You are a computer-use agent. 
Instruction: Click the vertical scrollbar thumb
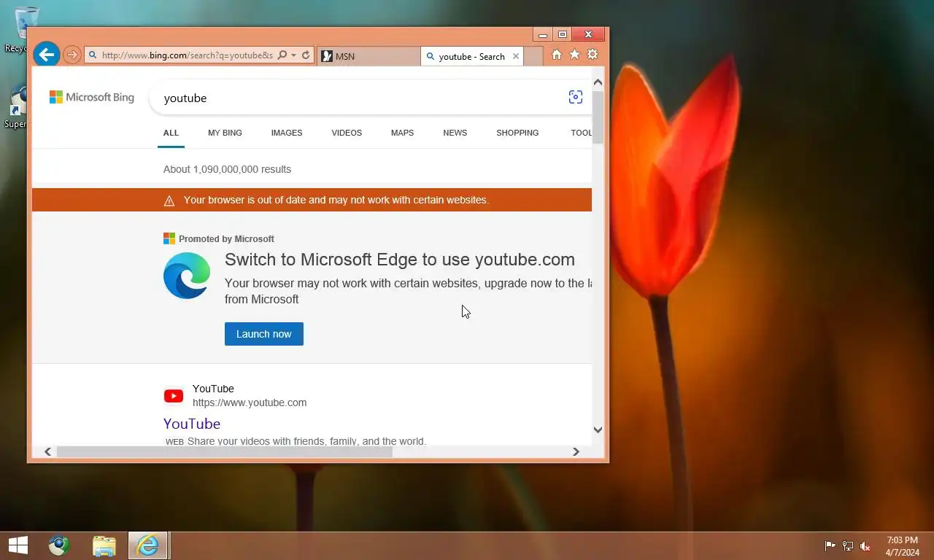(598, 117)
